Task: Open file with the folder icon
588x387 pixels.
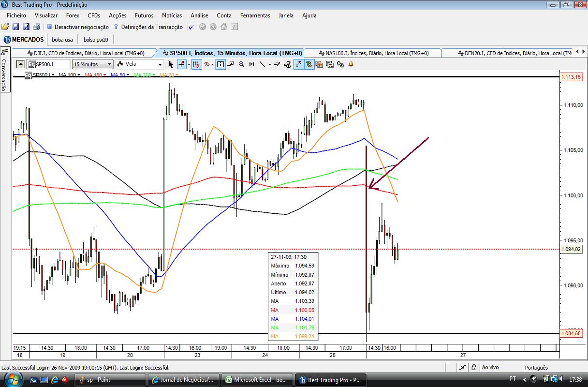Action: (5, 27)
